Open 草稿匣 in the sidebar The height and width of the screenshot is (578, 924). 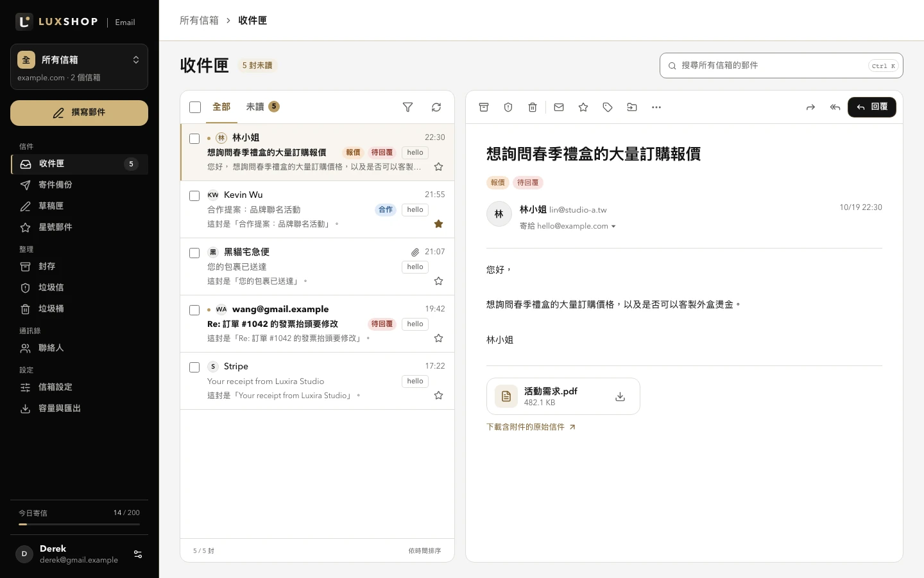(x=79, y=206)
